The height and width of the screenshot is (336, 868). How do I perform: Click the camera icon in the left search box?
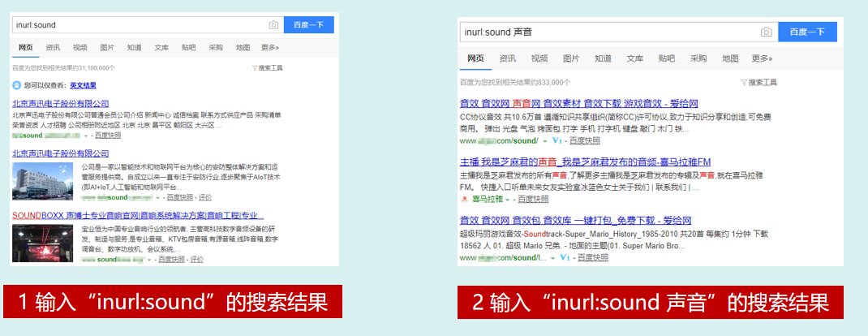(x=273, y=25)
